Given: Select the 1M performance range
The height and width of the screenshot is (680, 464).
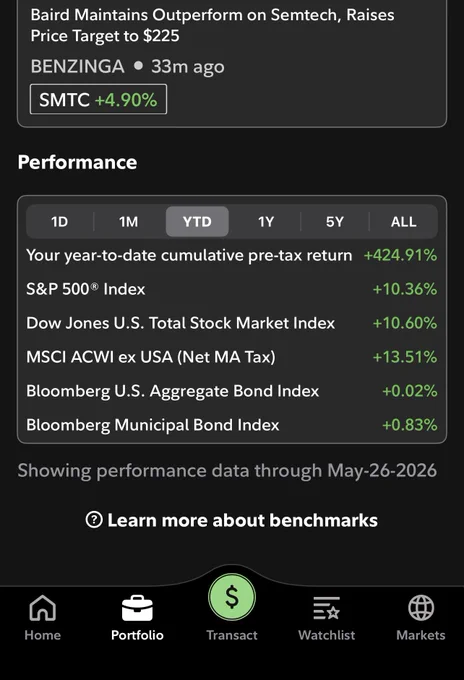Looking at the screenshot, I should pyautogui.click(x=128, y=222).
